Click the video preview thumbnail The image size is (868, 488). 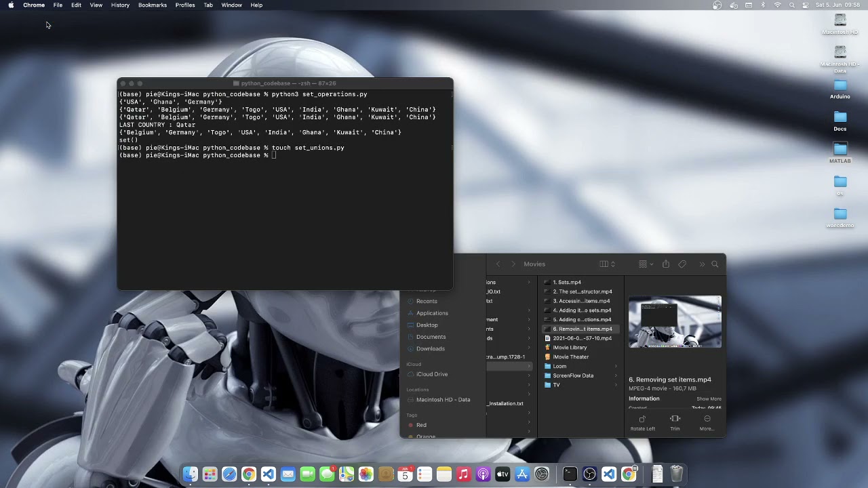(x=675, y=322)
